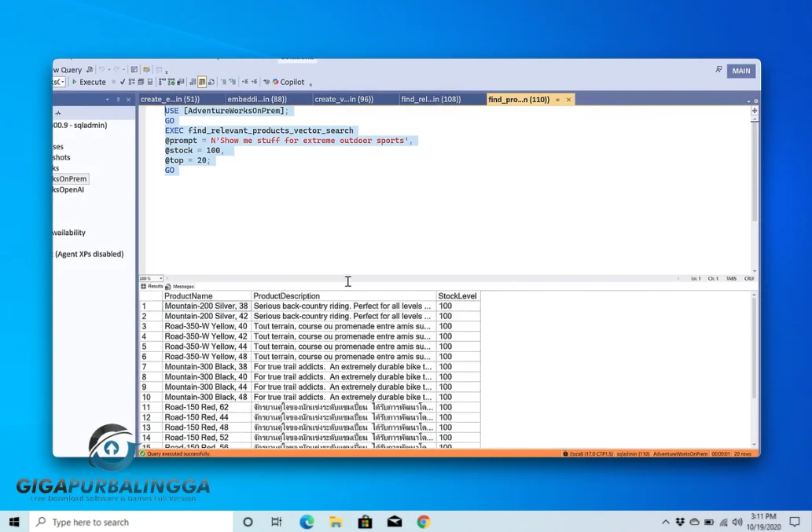This screenshot has height=532, width=812.
Task: Click the Redo arrow icon
Action: point(116,69)
